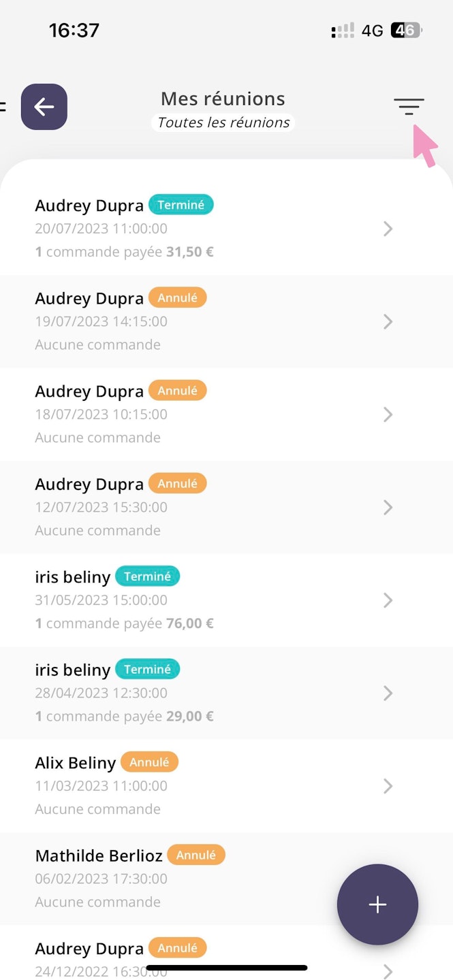Tap chevron on 28/04/2023 iris beliny row
Screen dimensions: 453x980
point(388,693)
